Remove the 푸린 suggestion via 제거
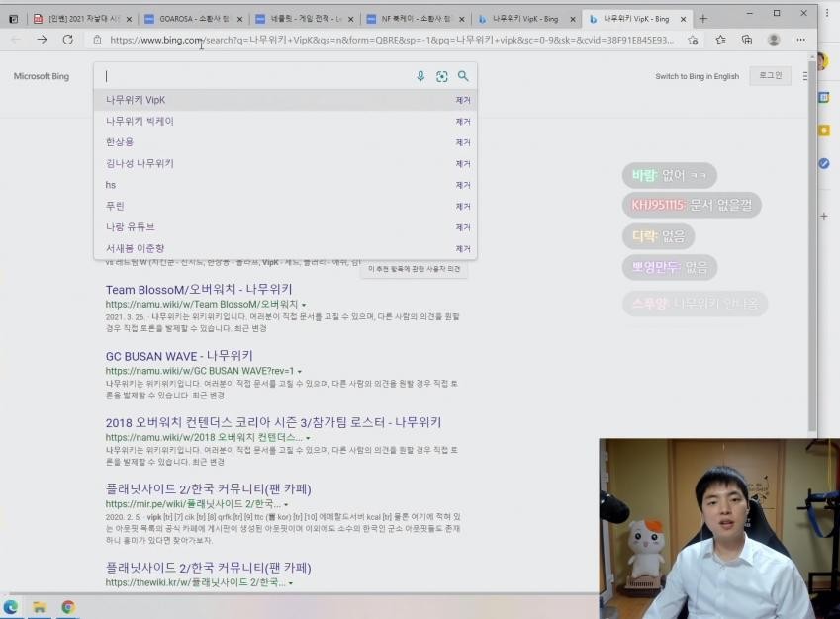This screenshot has height=619, width=840. [463, 206]
